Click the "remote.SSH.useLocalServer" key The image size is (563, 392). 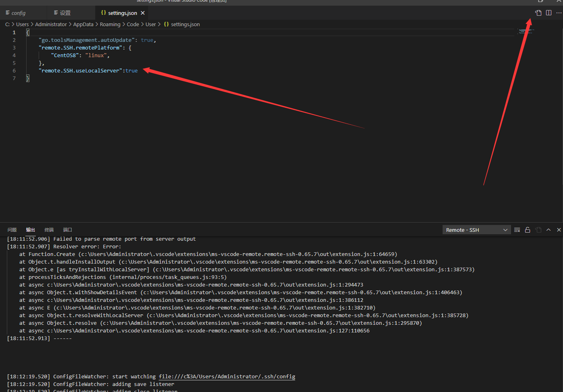coord(81,70)
